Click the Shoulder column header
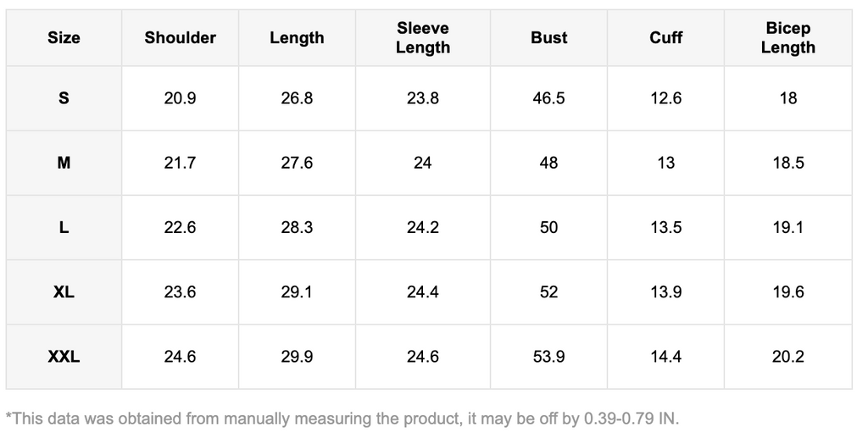This screenshot has height=433, width=868. pyautogui.click(x=180, y=38)
